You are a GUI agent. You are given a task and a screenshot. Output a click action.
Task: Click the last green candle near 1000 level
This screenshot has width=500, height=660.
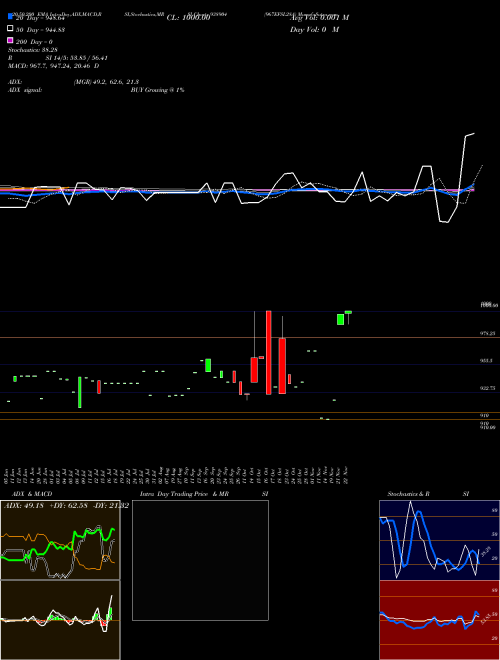click(x=348, y=312)
